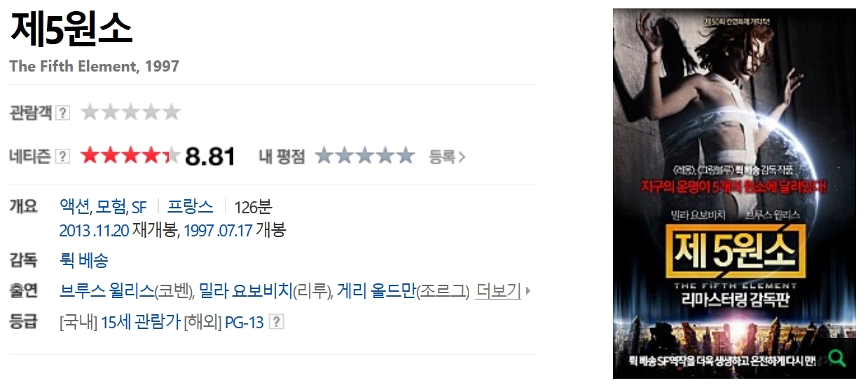
Task: Click the arrow next to 더보기
Action: click(528, 290)
